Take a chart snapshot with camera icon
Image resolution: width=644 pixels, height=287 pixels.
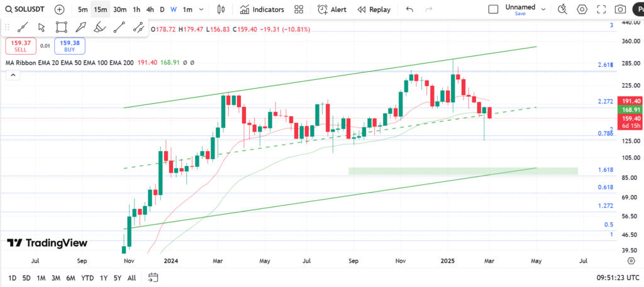coord(620,9)
